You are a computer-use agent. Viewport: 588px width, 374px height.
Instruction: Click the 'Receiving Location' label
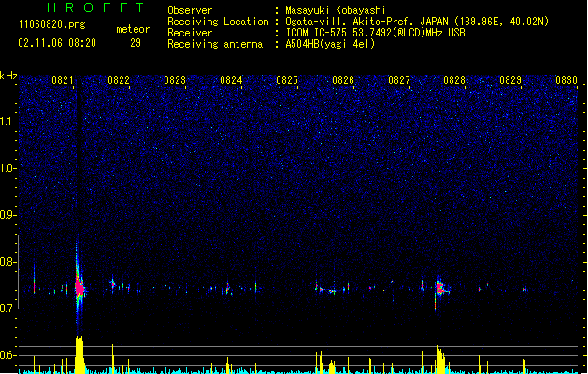(x=218, y=22)
